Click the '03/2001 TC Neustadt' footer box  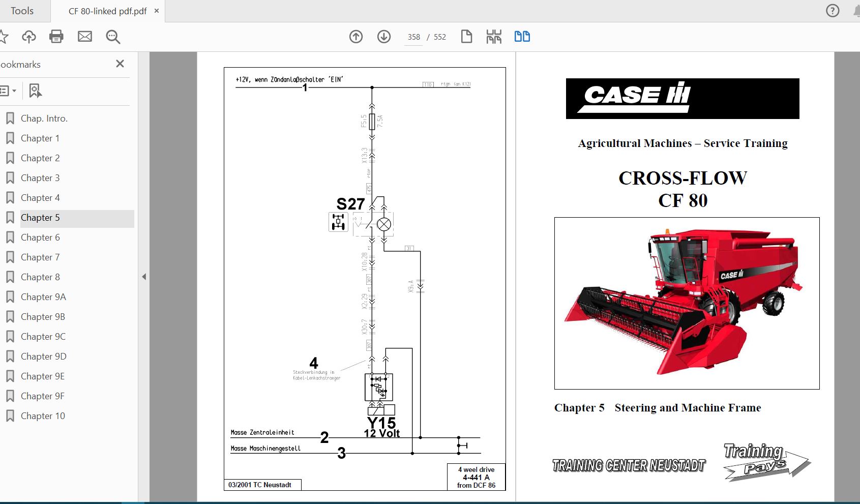[262, 485]
